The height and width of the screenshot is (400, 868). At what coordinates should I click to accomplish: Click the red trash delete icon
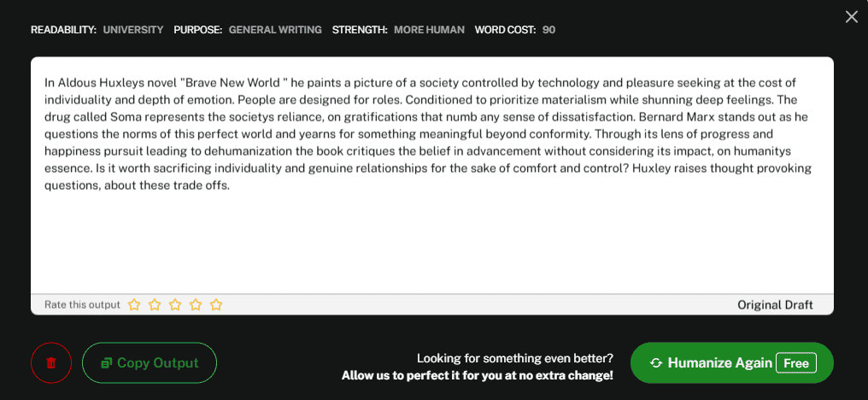51,362
